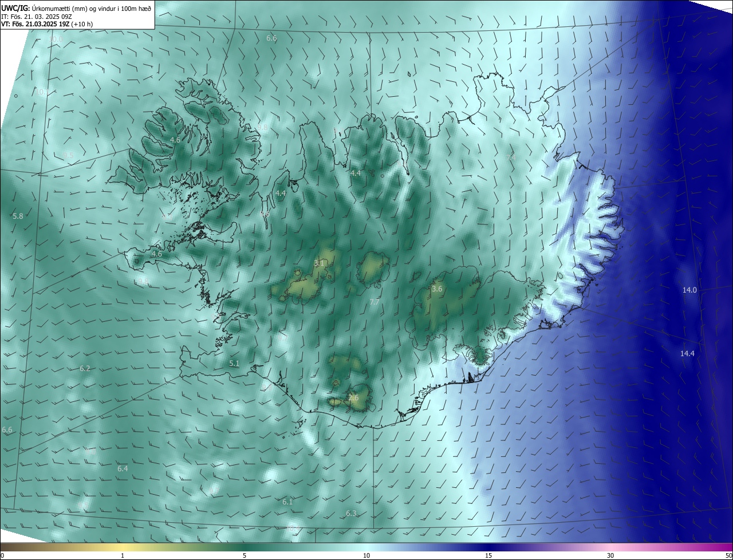
Task: Click the 'UWC/IG: Úrkomumætti (mm)' title line
Action: point(76,7)
